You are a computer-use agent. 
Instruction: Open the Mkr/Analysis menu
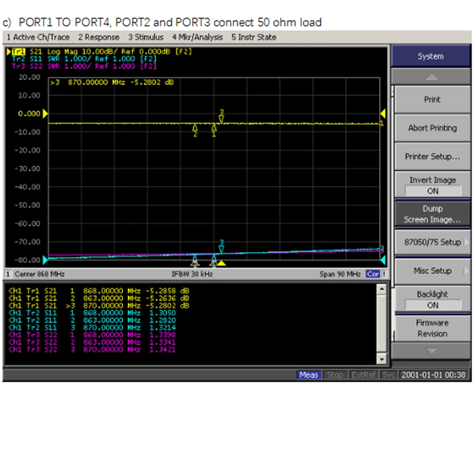(x=198, y=37)
